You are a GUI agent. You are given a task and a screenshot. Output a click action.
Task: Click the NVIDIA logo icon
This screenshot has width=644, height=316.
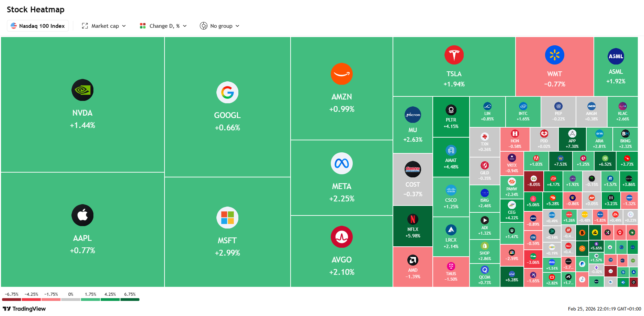coord(82,90)
